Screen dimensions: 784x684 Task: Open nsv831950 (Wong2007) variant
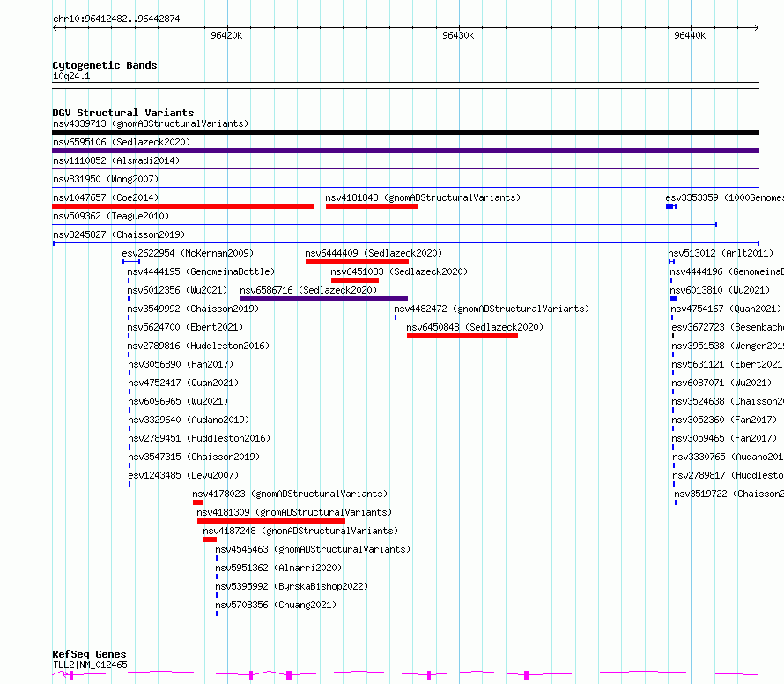106,179
